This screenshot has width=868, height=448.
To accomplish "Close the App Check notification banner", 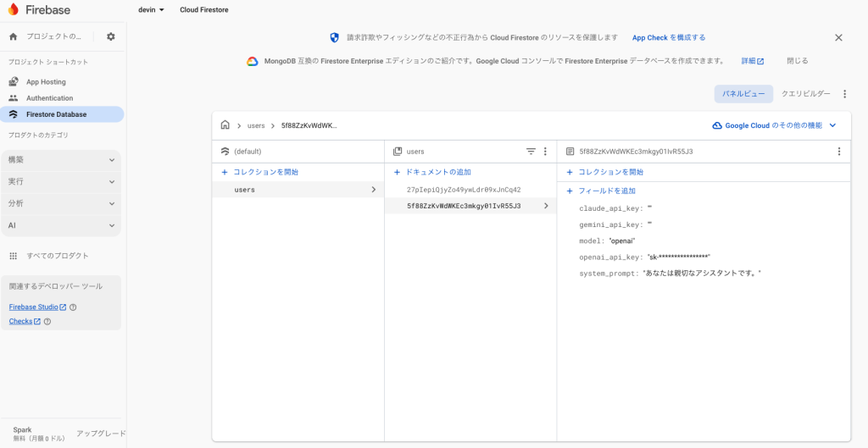I will click(x=838, y=37).
